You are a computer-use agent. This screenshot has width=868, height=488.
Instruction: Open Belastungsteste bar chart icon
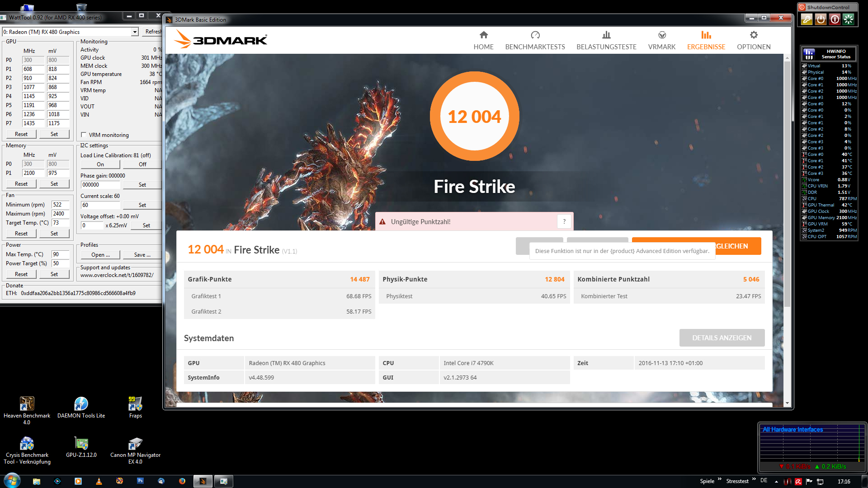tap(606, 35)
